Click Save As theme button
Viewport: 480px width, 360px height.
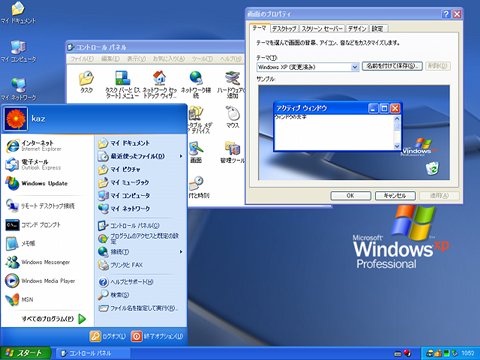pos(392,66)
